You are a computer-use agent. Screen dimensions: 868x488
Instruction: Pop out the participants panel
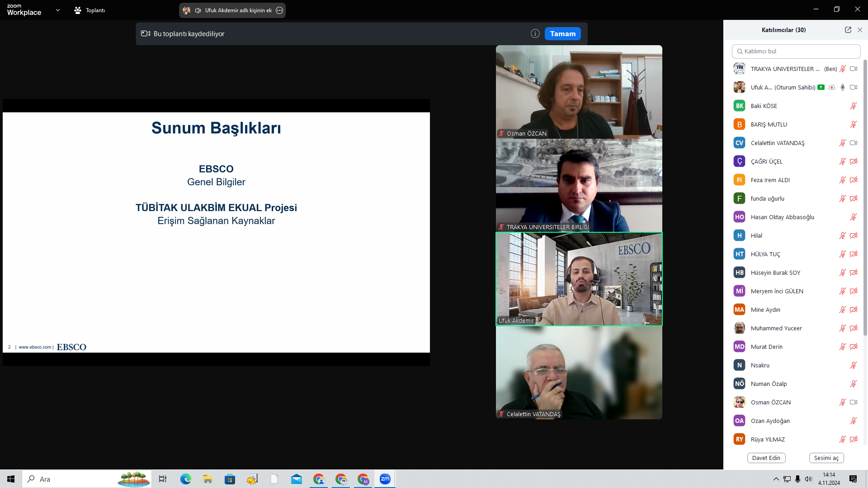(x=848, y=30)
